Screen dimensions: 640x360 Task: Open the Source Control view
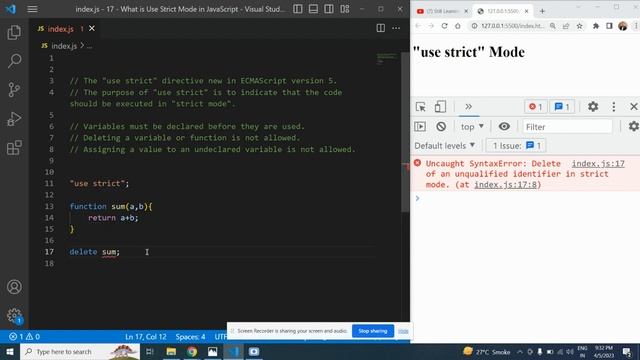(x=14, y=89)
